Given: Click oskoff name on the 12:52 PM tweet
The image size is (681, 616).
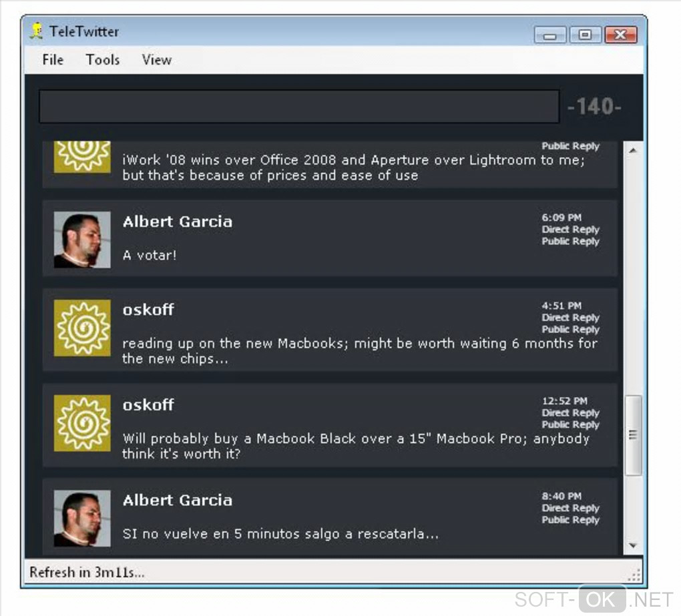Looking at the screenshot, I should pos(148,405).
